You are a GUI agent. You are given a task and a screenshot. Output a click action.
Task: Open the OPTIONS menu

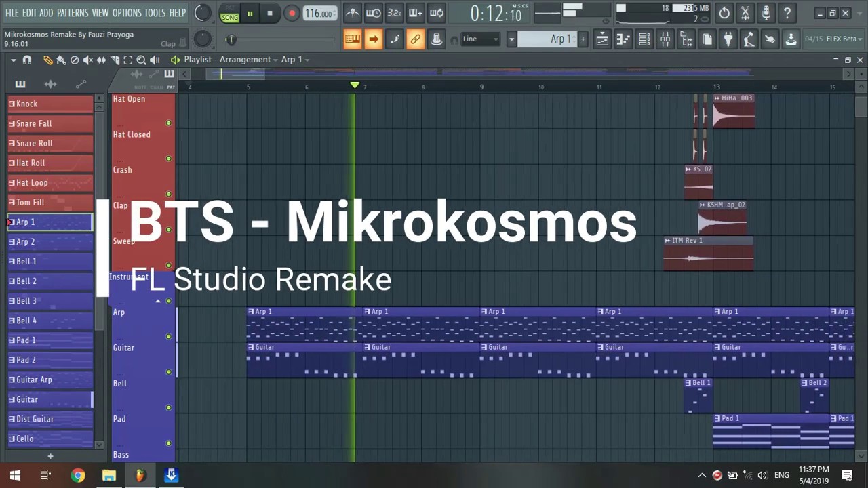point(127,13)
